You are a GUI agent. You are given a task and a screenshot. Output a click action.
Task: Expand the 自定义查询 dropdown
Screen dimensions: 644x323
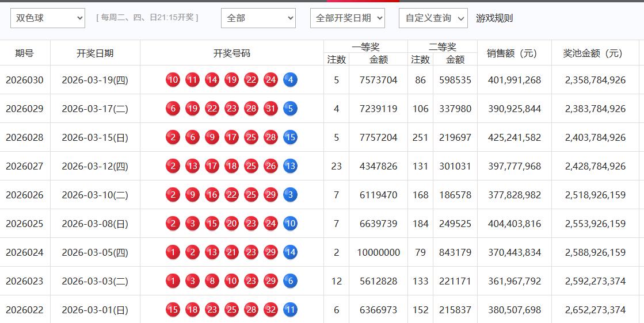tap(433, 18)
